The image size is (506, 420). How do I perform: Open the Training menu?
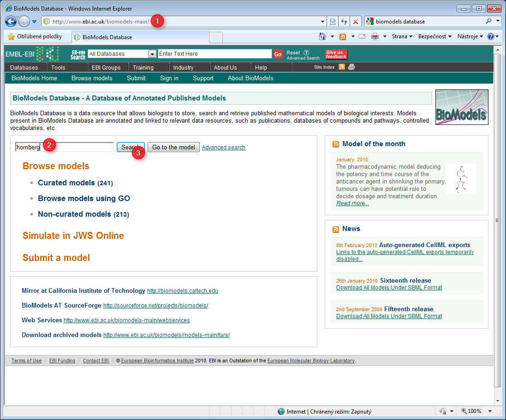tap(143, 67)
